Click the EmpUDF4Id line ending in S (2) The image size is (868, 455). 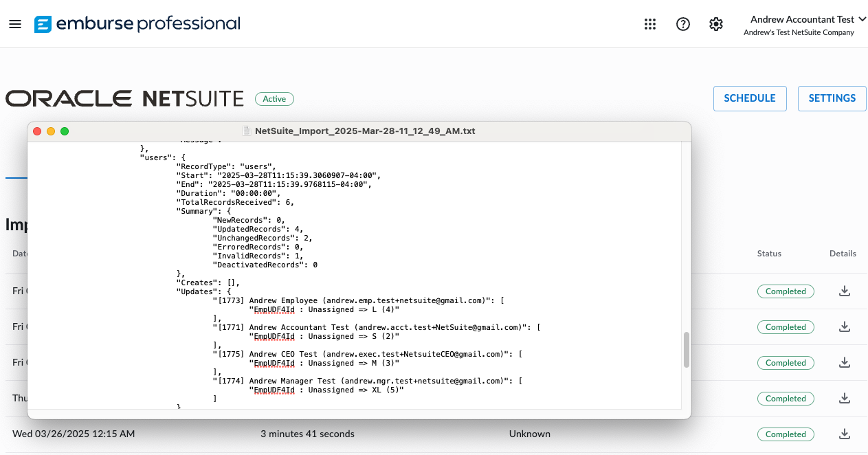click(x=324, y=336)
